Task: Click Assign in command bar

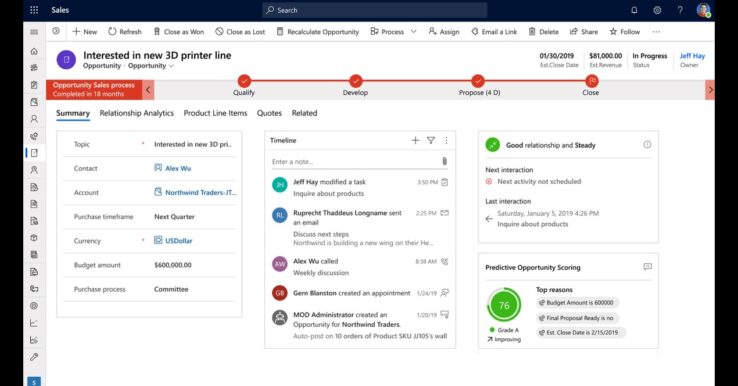Action: (x=444, y=32)
